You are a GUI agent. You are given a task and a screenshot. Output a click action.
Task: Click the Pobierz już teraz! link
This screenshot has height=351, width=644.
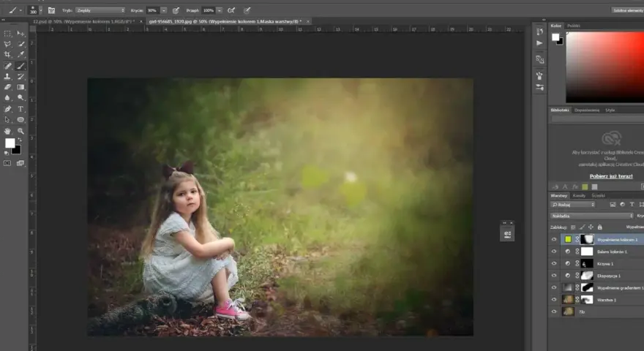coord(611,176)
